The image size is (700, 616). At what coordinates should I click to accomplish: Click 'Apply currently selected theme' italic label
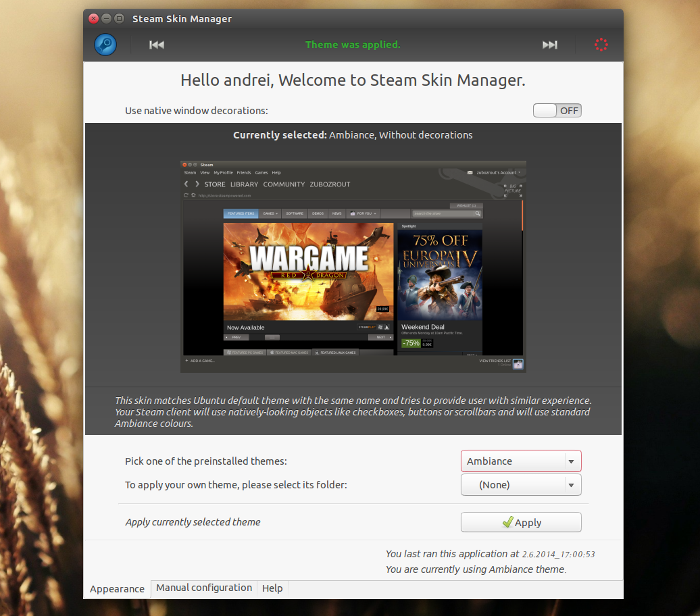(193, 522)
